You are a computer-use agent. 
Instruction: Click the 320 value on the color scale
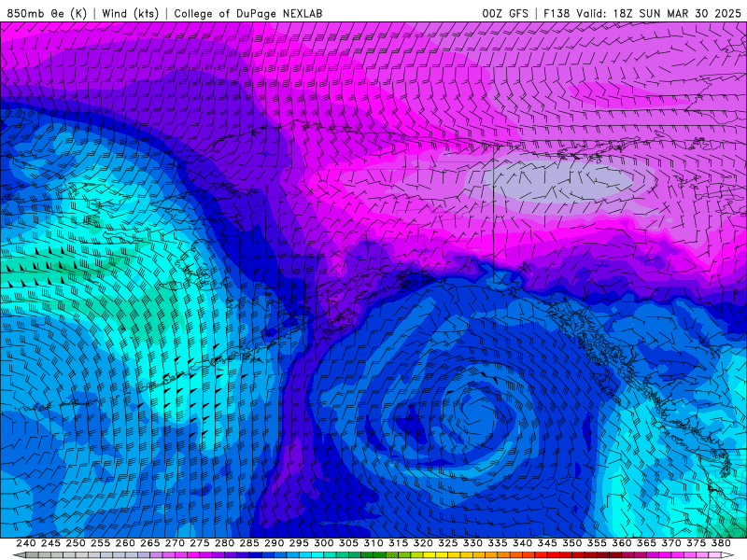coord(423,543)
